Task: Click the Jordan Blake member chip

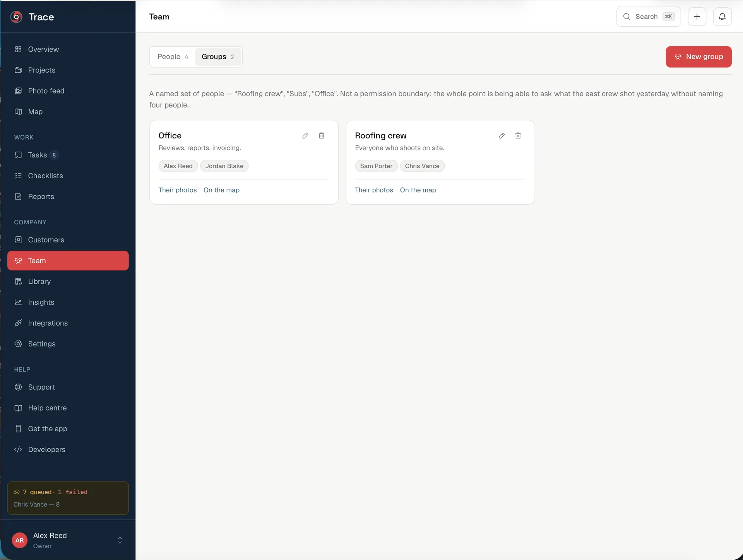Action: tap(224, 166)
